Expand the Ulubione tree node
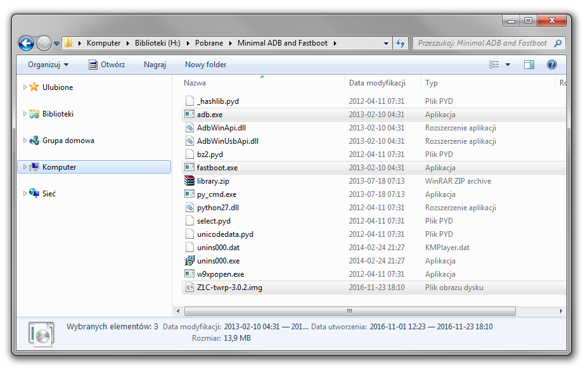This screenshot has height=373, width=588. click(25, 87)
